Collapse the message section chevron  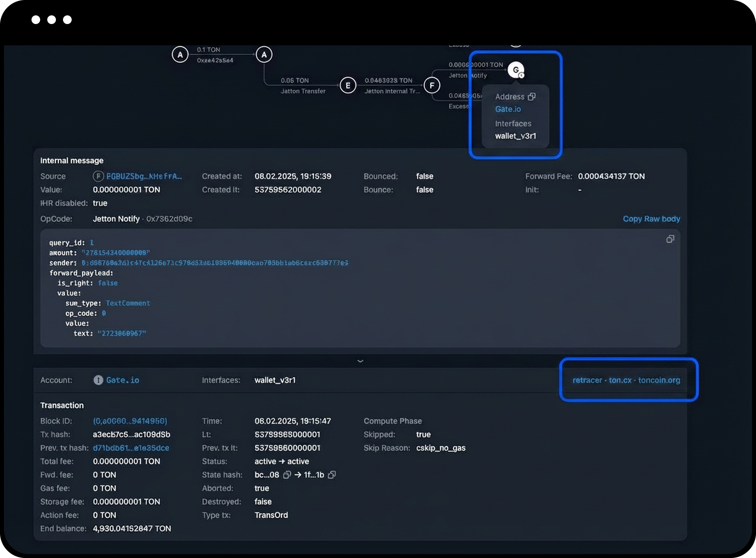(x=360, y=361)
